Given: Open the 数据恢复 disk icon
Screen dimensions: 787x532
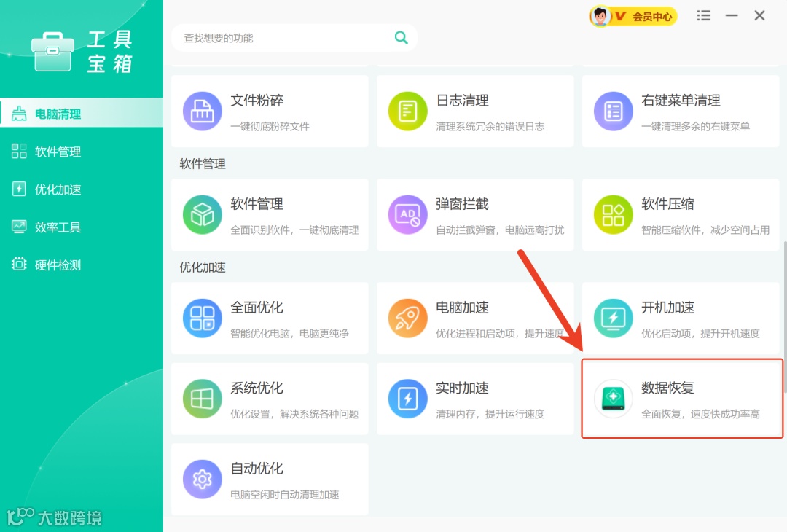Looking at the screenshot, I should click(614, 399).
